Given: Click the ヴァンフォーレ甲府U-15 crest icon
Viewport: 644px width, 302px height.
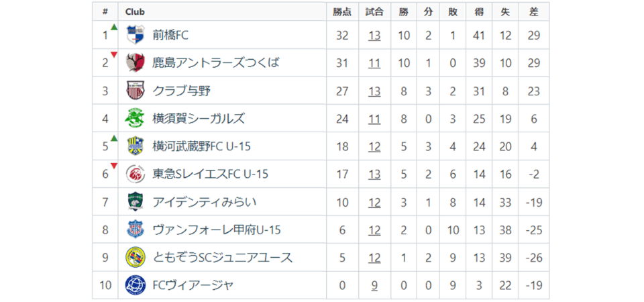Looking at the screenshot, I should [136, 230].
